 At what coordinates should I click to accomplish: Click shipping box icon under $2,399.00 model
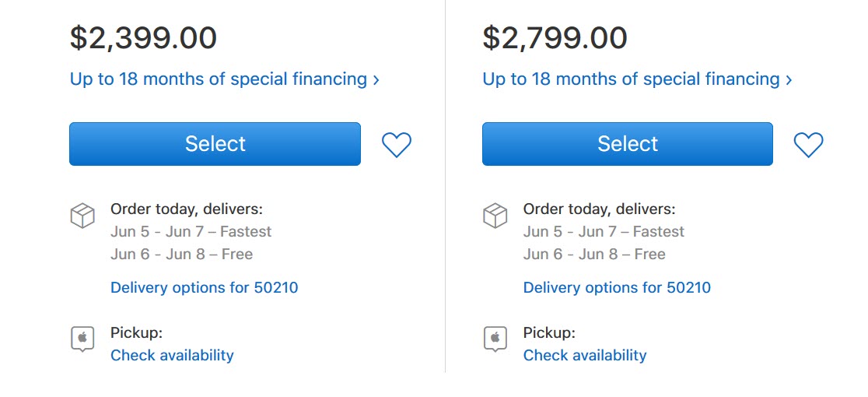point(82,216)
